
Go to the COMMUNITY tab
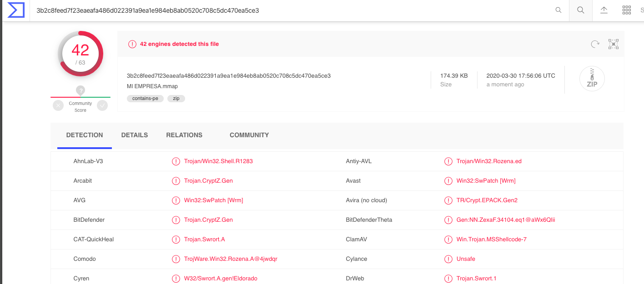(249, 135)
